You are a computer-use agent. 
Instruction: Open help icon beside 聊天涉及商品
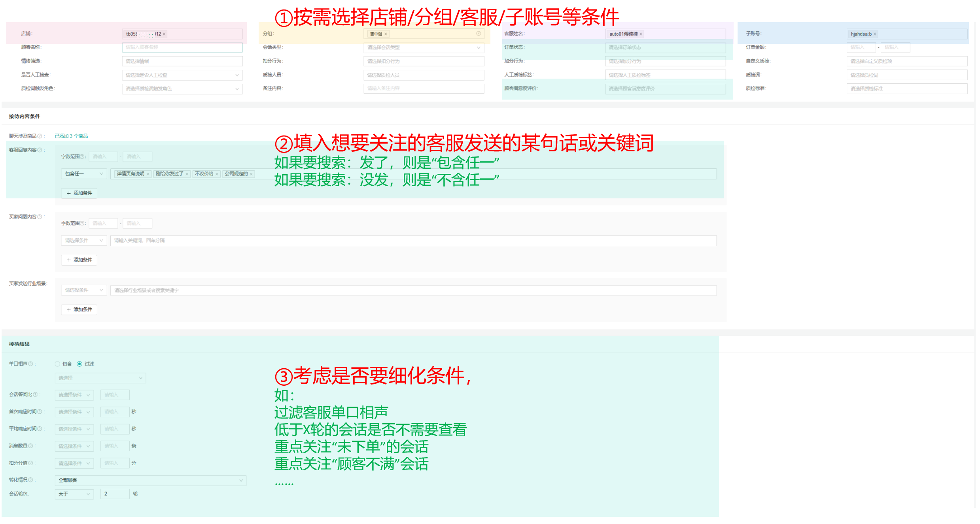(x=40, y=136)
